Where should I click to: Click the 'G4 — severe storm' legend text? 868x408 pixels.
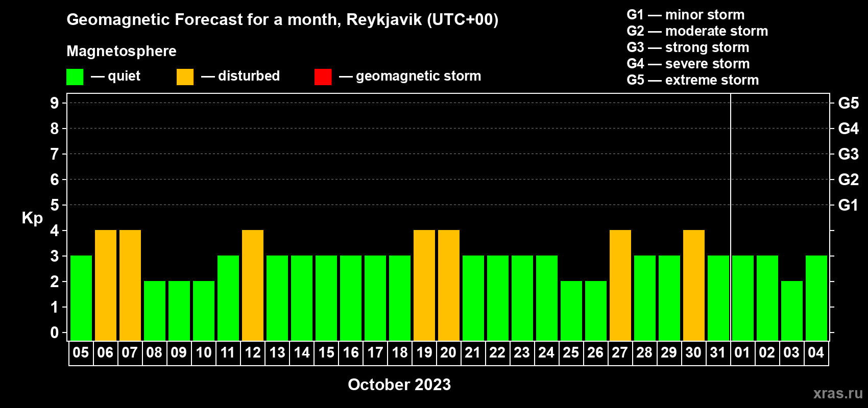click(x=688, y=64)
